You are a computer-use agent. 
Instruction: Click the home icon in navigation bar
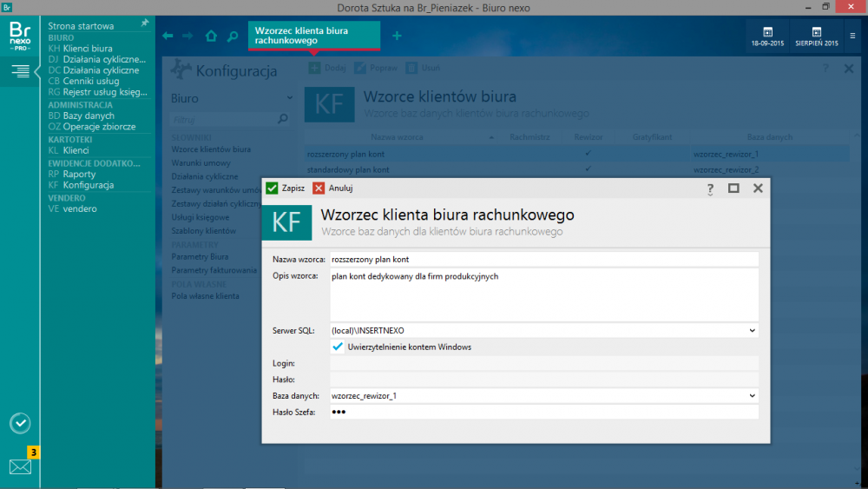point(211,36)
